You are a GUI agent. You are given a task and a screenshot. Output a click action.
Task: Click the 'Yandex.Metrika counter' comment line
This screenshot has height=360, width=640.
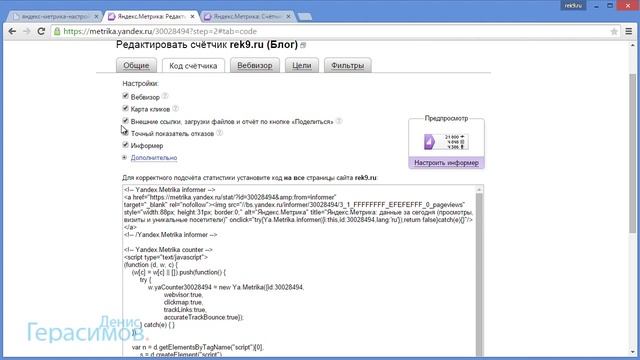tap(168, 250)
